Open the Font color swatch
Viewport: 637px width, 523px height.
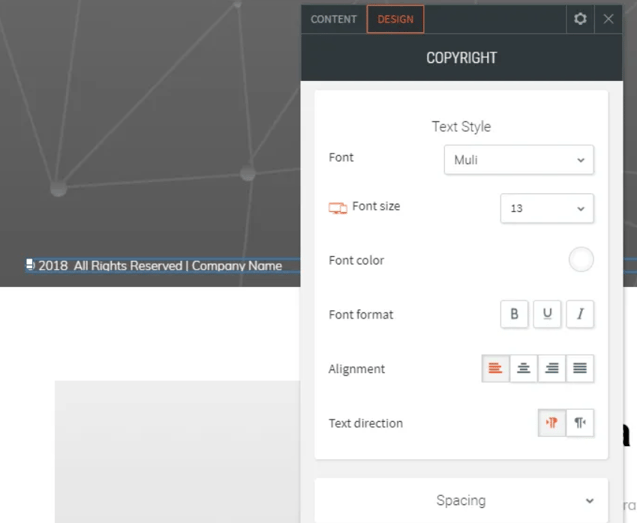pos(581,260)
